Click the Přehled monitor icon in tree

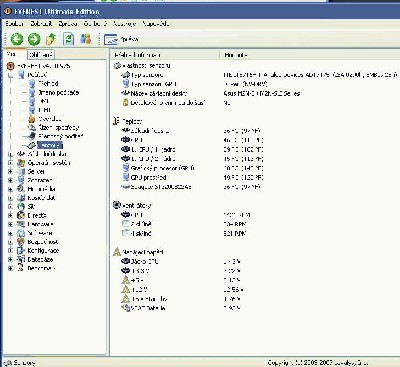pyautogui.click(x=32, y=83)
